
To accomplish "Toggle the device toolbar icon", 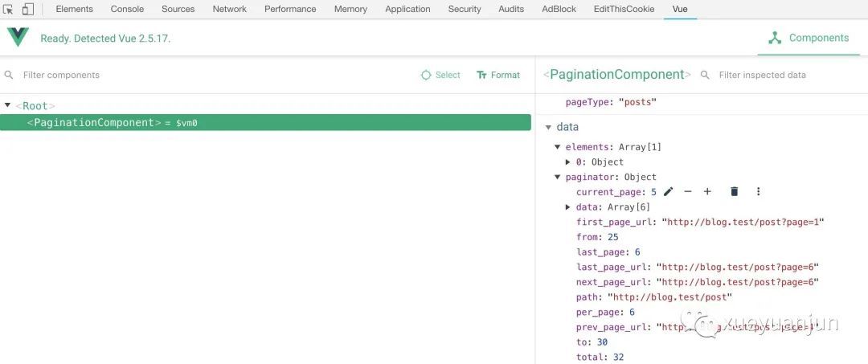I will click(x=28, y=9).
